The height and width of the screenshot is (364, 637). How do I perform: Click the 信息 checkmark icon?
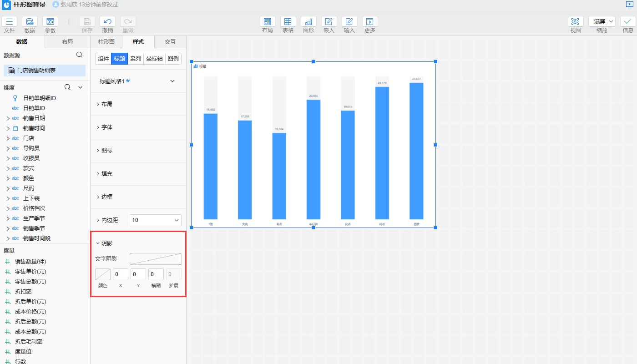(628, 21)
